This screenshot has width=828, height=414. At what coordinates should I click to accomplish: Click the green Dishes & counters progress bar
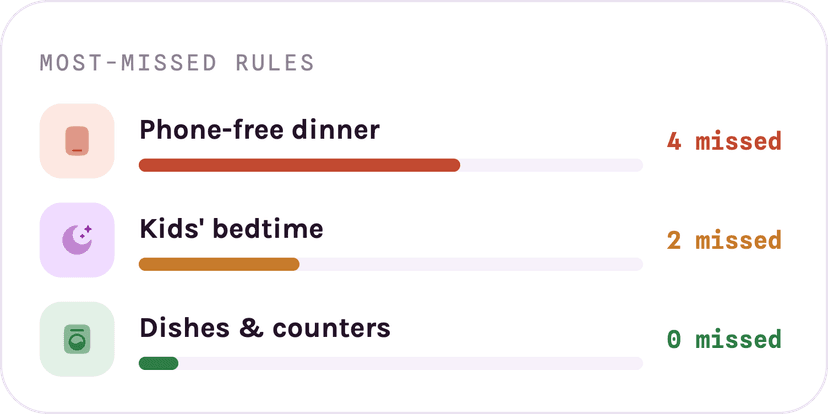click(158, 363)
